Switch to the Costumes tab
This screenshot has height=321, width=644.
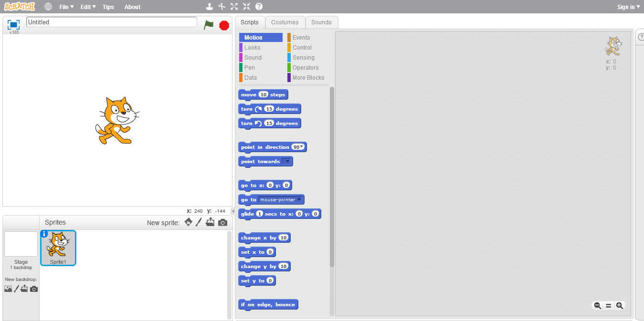(285, 22)
